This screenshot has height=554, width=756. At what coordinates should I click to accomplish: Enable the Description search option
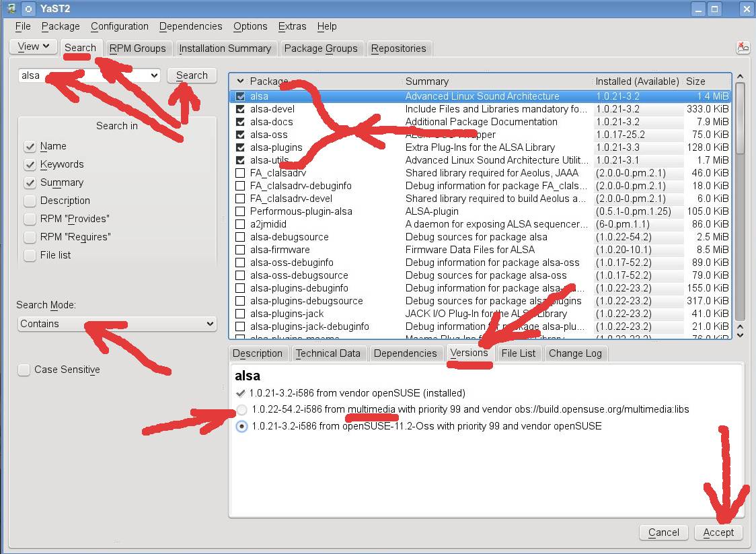[x=30, y=201]
